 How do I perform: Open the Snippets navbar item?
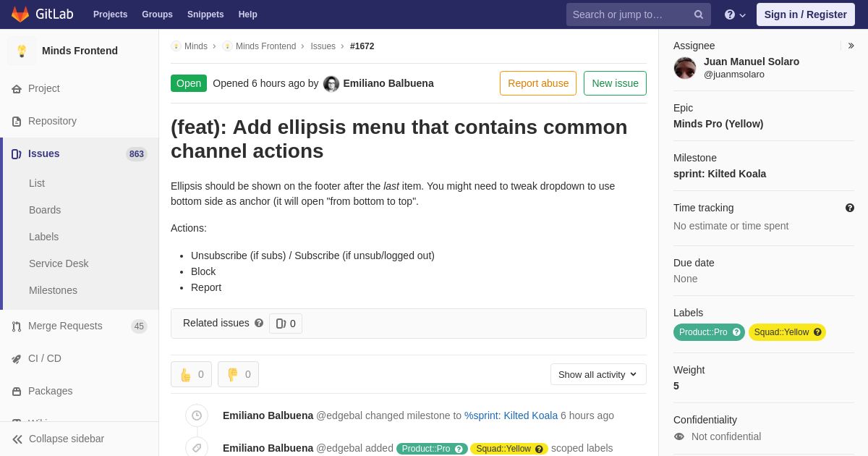[x=205, y=14]
